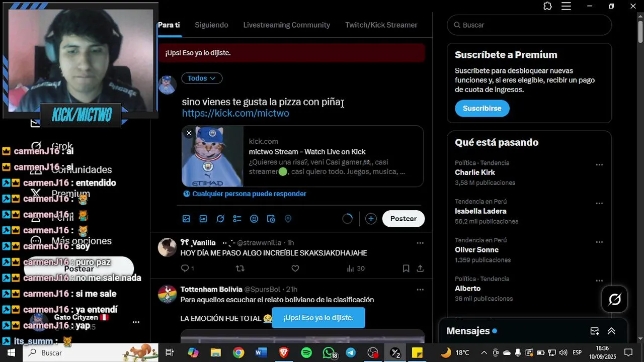The height and width of the screenshot is (362, 644).
Task: Bookmark the Vanilla post
Action: point(406,268)
